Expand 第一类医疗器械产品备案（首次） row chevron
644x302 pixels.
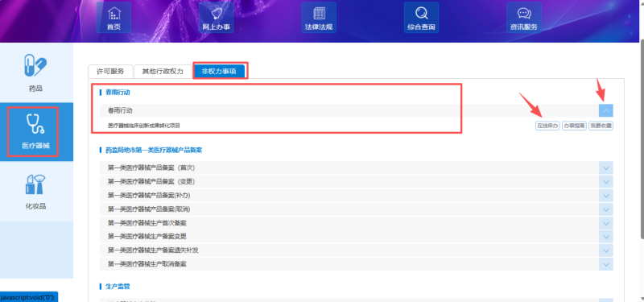(x=606, y=168)
